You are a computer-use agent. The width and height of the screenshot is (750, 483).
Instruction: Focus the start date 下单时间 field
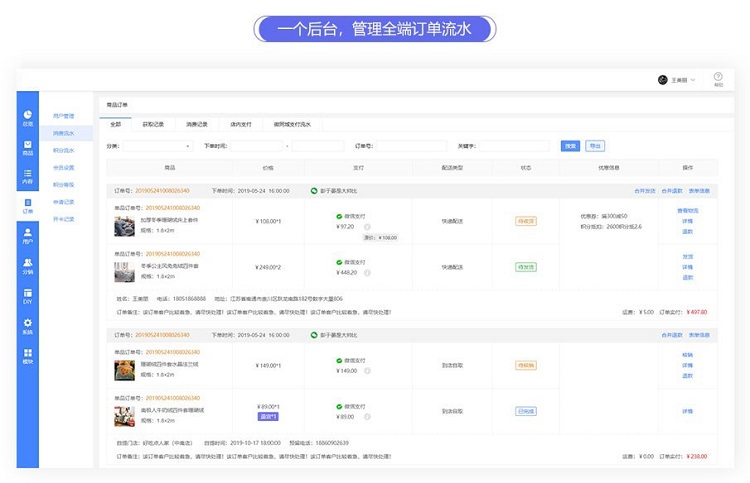[x=256, y=146]
